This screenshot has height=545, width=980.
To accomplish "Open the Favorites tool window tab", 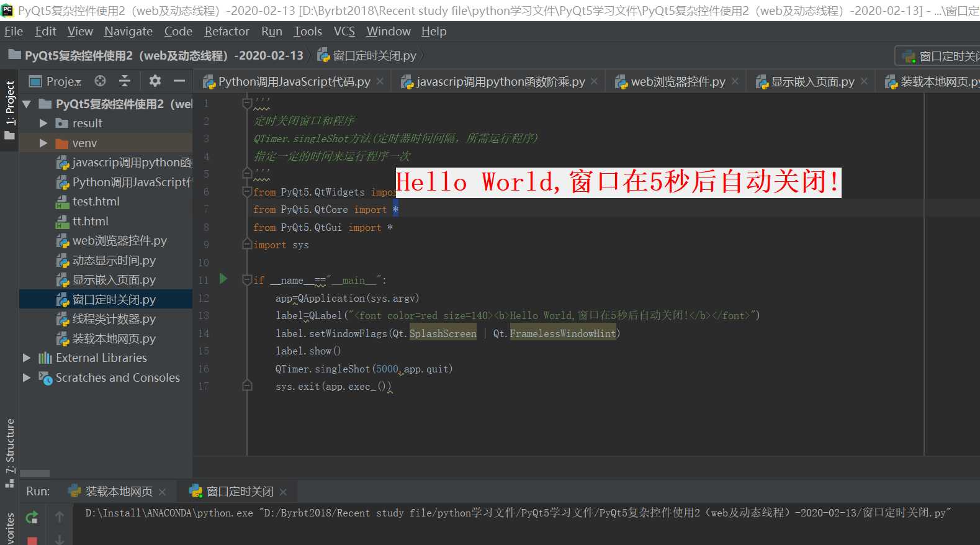I will pos(9,529).
